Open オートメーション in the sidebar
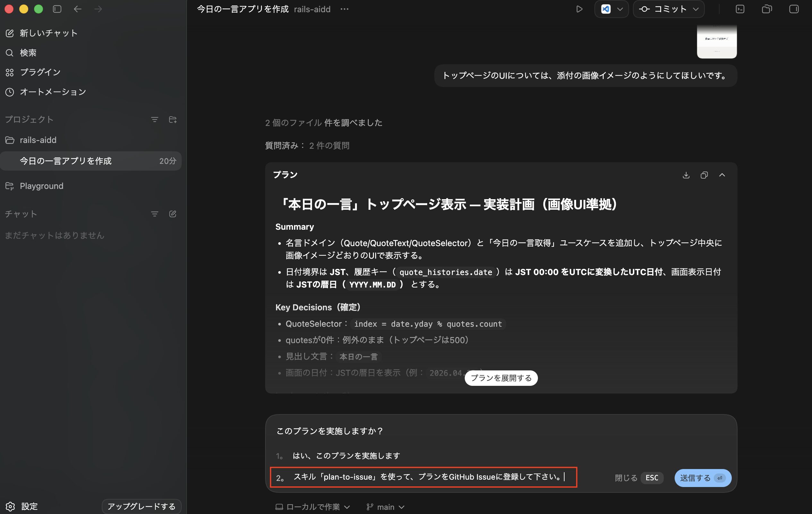Image resolution: width=812 pixels, height=514 pixels. [53, 92]
